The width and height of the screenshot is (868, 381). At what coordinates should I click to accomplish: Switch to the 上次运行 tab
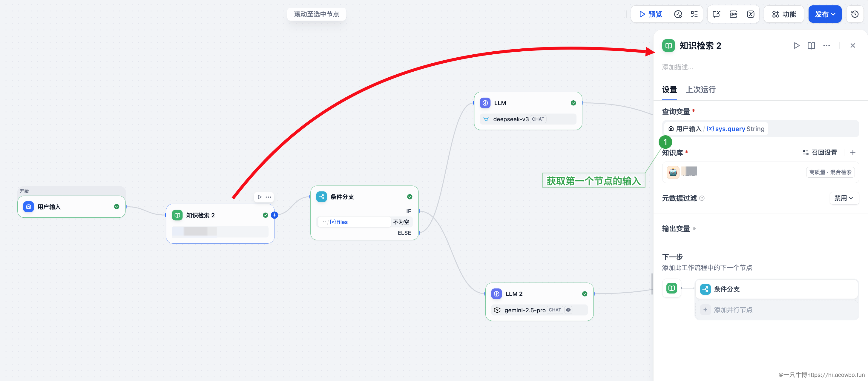[x=700, y=90]
